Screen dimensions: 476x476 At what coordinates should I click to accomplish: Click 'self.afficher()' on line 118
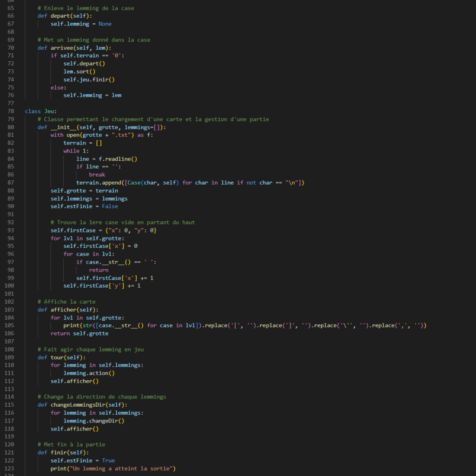(x=74, y=429)
